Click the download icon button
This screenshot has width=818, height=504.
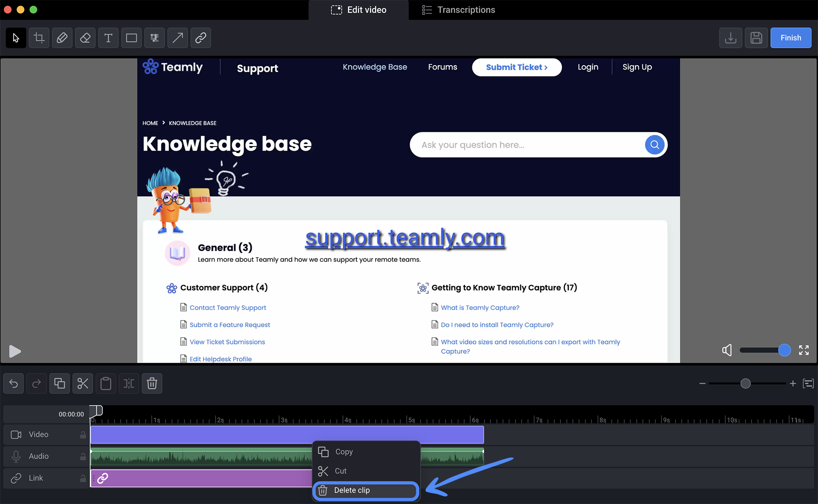click(x=730, y=38)
